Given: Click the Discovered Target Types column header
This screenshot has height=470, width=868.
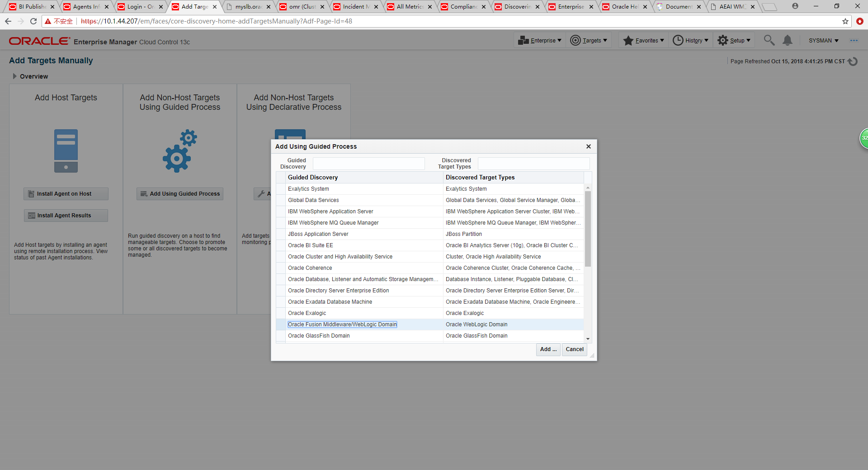Looking at the screenshot, I should (514, 178).
